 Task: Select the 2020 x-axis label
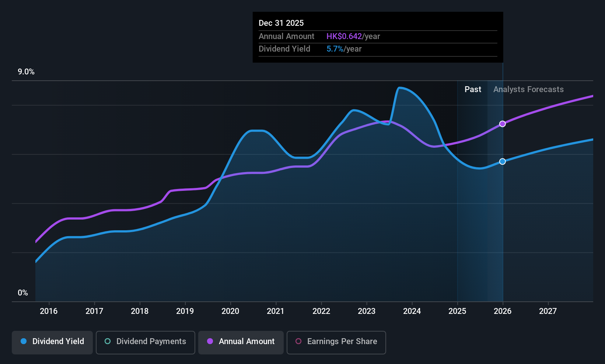(x=230, y=311)
